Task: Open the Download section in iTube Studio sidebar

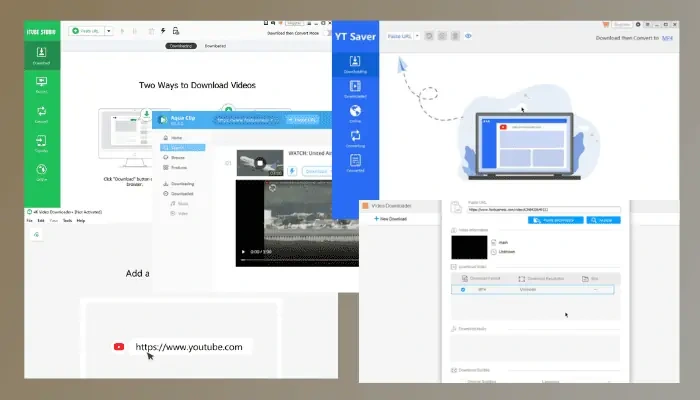Action: pyautogui.click(x=42, y=56)
